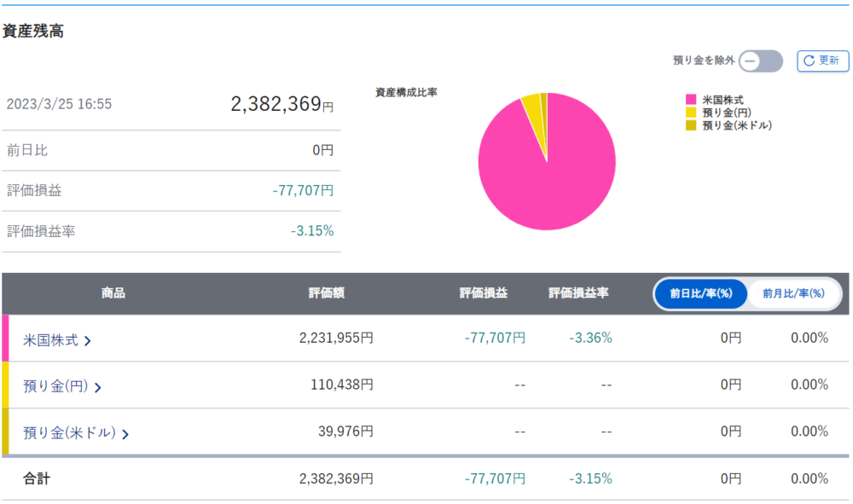Switch to 前月比/率(%) view
Viewport: 853px width, 504px height.
pos(793,293)
